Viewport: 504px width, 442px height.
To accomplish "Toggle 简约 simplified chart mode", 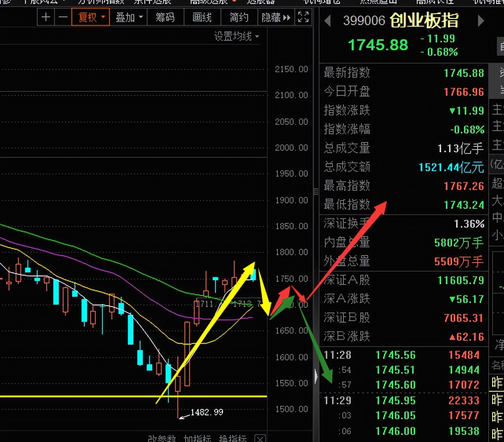I will [x=239, y=17].
